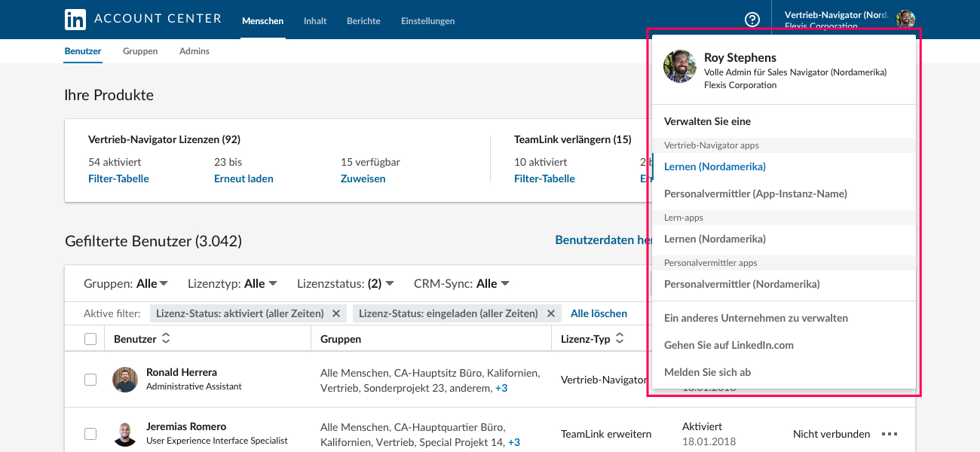Click the name Jeremias Romero
980x452 pixels.
[186, 426]
